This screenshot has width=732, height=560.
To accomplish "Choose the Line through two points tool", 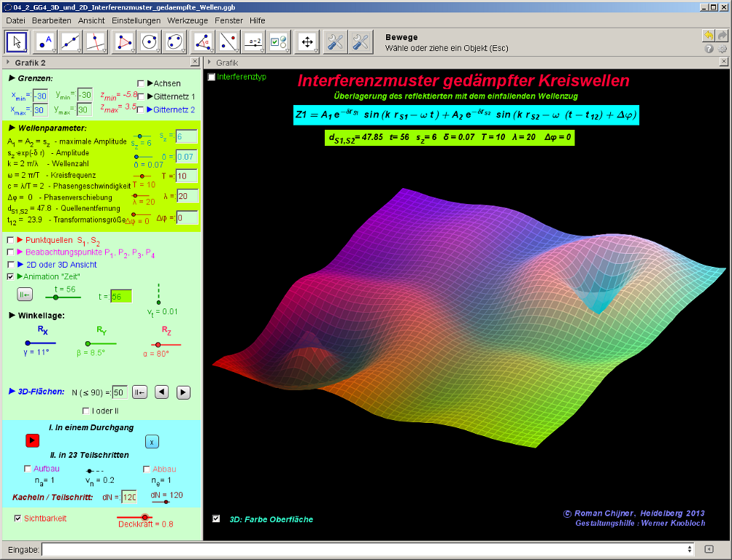I will click(71, 42).
